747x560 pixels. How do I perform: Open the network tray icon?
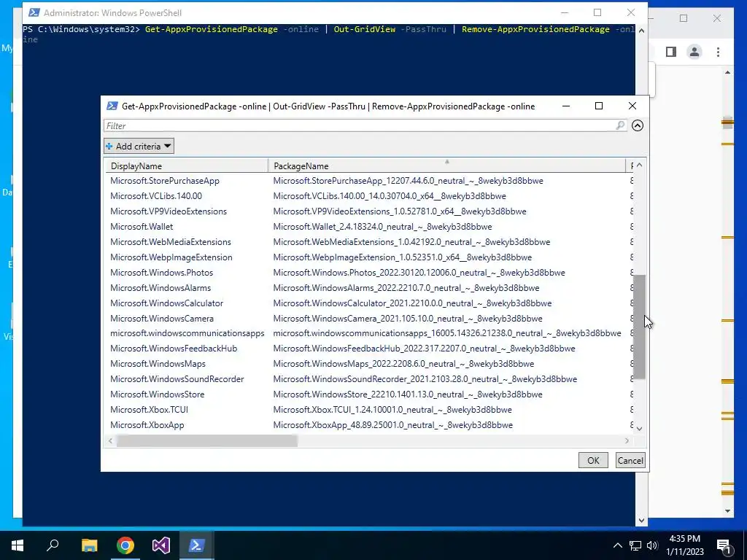click(x=635, y=545)
